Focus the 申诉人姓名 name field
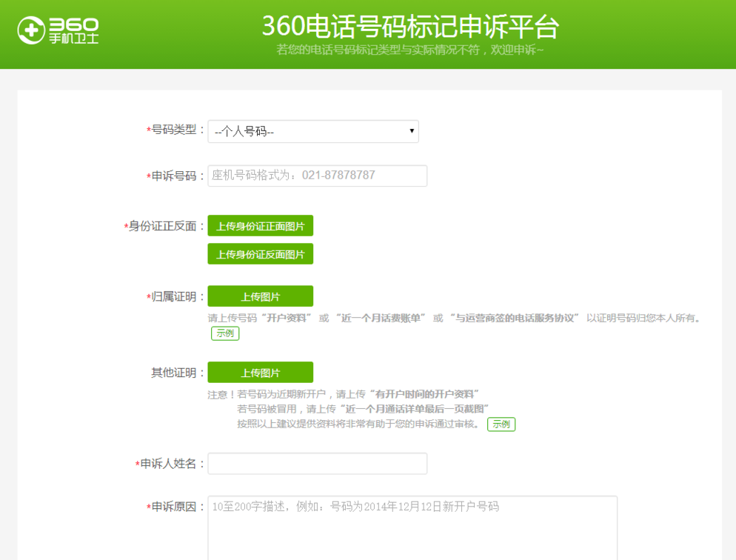 (318, 464)
